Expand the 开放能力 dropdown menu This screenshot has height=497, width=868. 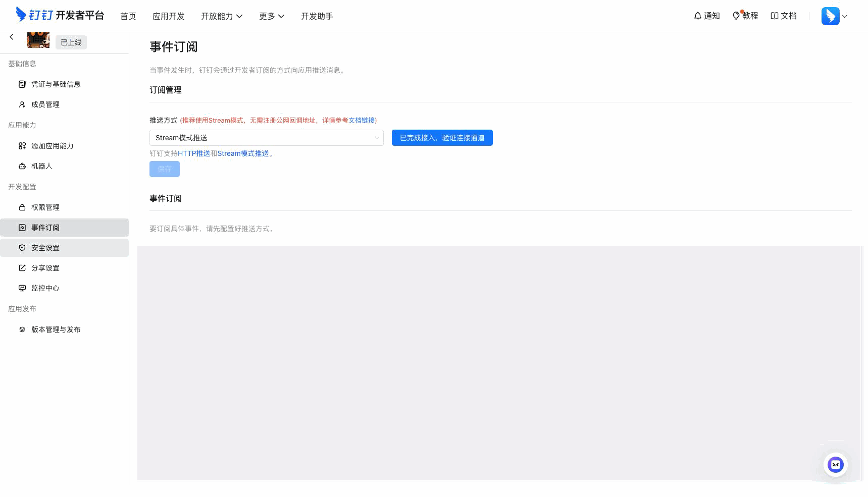[222, 16]
